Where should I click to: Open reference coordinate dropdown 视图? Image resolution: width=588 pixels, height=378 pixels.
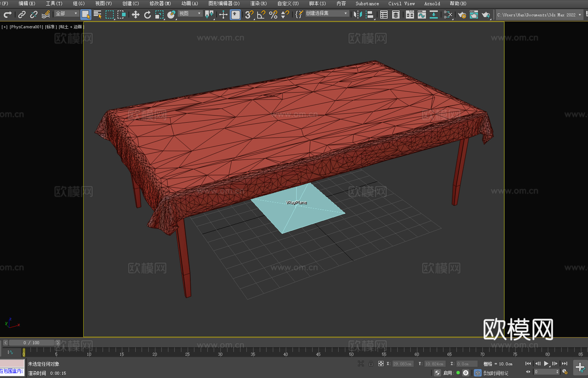(x=190, y=13)
